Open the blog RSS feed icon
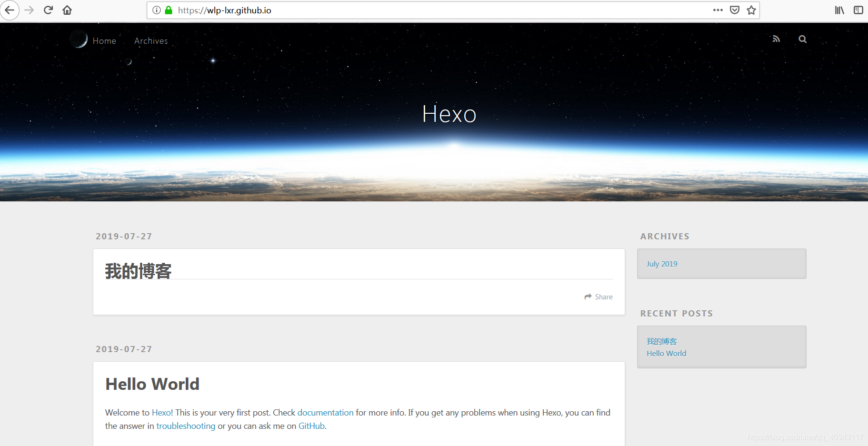The height and width of the screenshot is (446, 868). point(776,39)
